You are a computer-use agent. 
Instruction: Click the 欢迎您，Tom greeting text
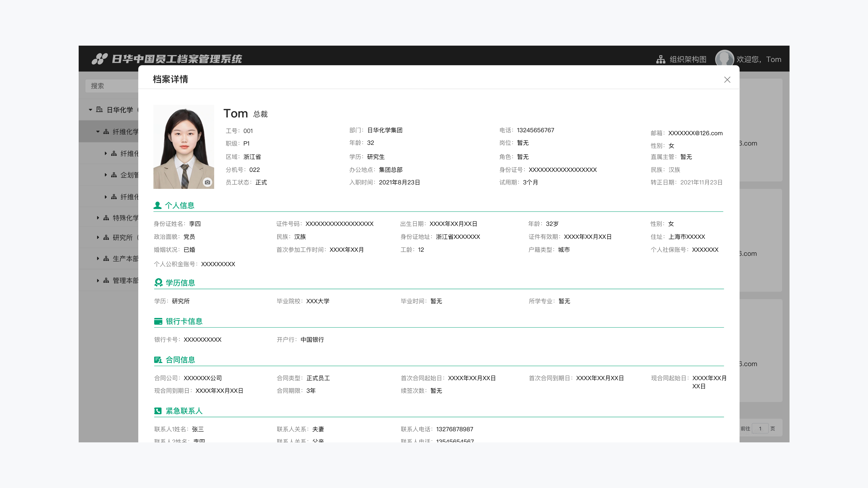click(x=759, y=60)
